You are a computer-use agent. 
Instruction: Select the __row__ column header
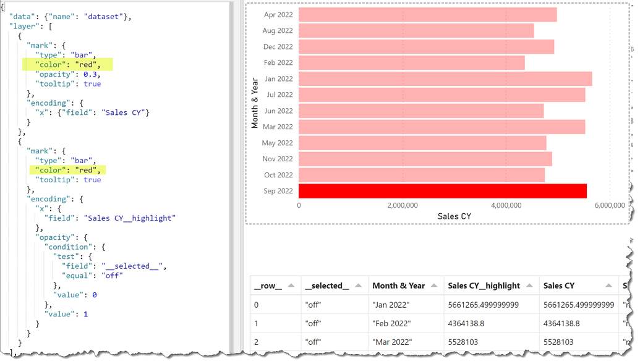(x=276, y=286)
